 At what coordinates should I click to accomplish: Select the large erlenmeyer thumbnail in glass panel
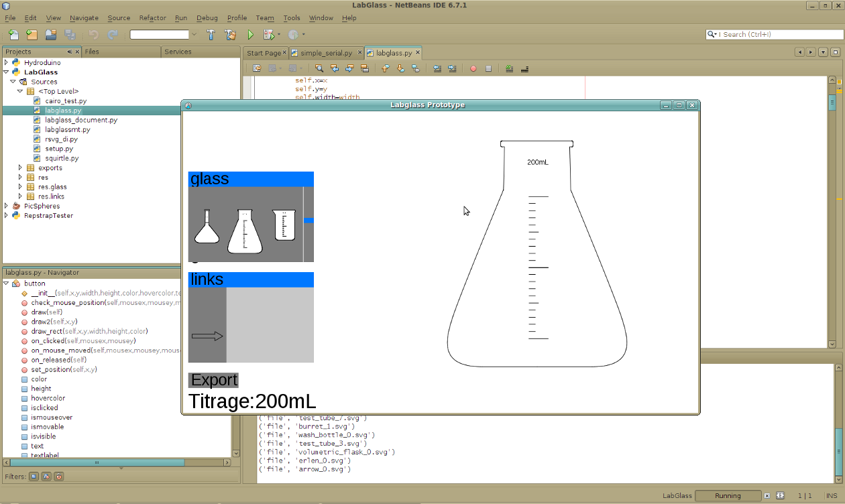click(x=245, y=231)
